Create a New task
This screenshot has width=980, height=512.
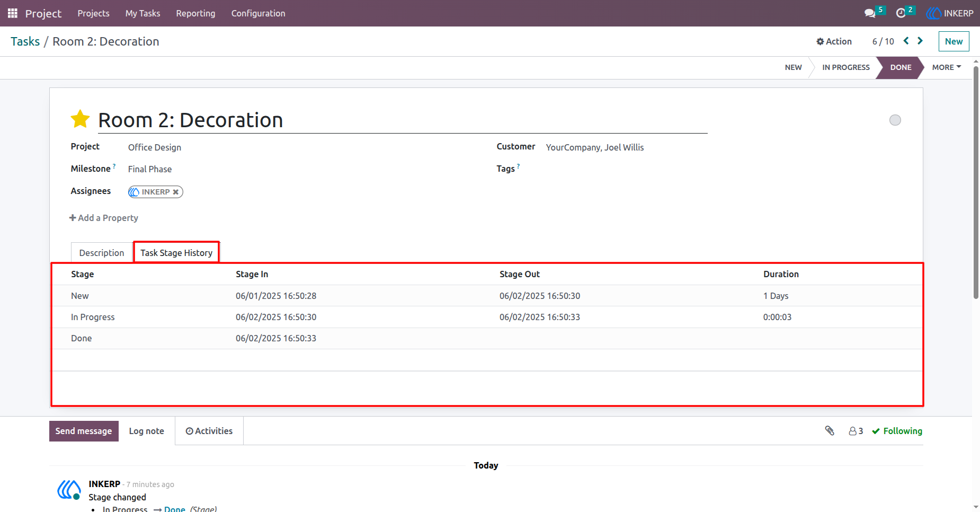tap(954, 41)
